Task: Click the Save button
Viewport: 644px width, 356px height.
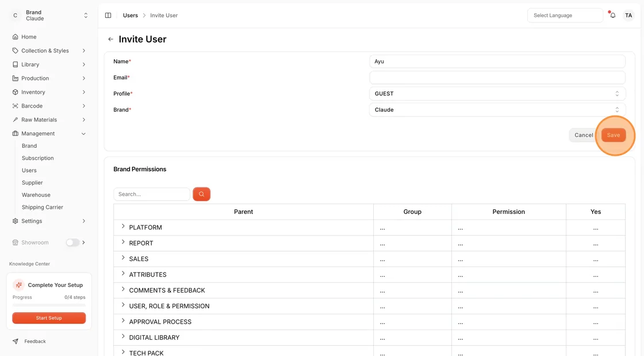Action: [x=614, y=135]
